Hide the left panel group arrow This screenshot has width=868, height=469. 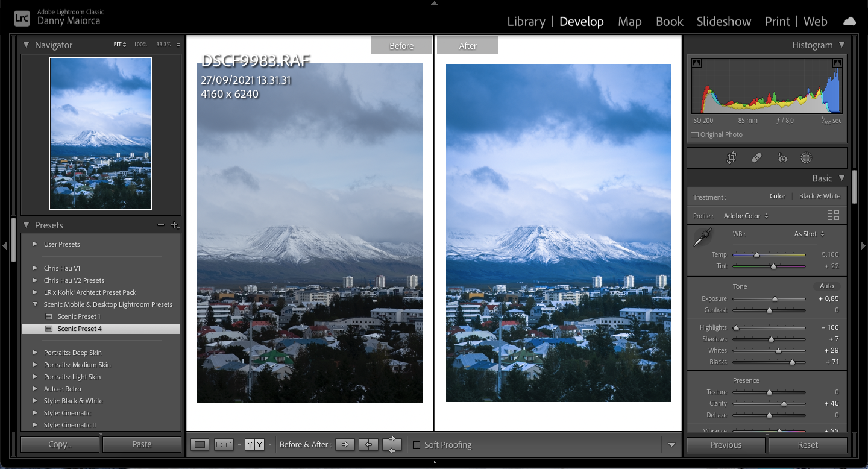pos(5,245)
